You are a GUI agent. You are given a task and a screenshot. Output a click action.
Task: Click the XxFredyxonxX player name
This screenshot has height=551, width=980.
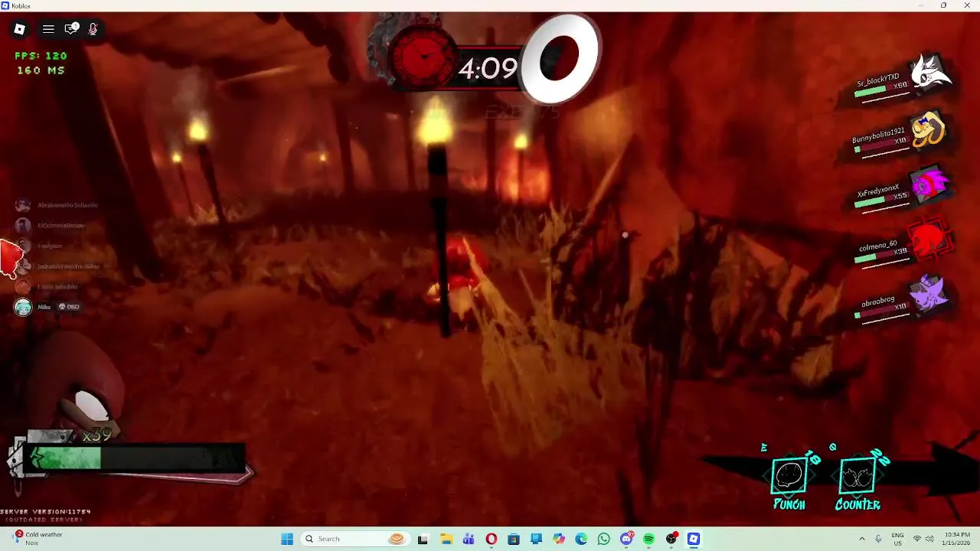coord(878,191)
